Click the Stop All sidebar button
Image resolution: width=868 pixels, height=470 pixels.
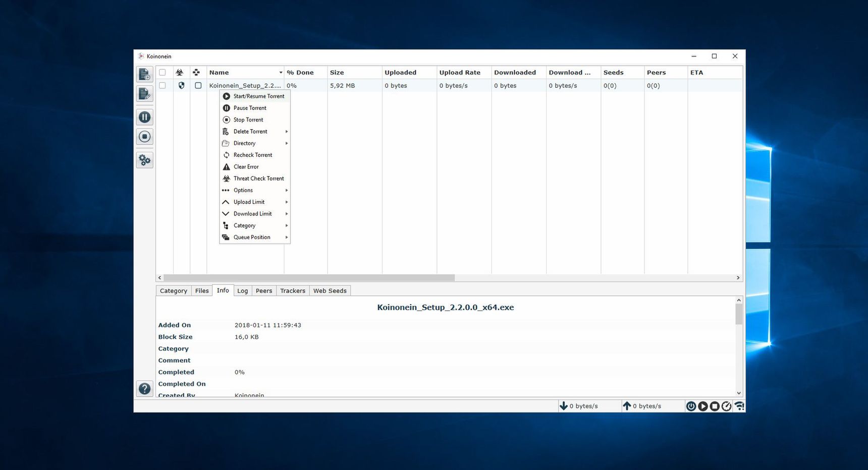(144, 137)
